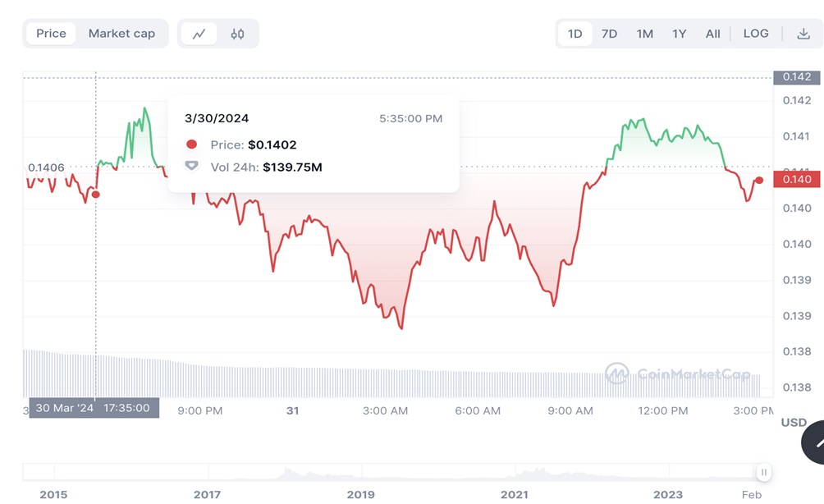This screenshot has height=504, width=824.
Task: Select the Price view toggle
Action: (51, 34)
